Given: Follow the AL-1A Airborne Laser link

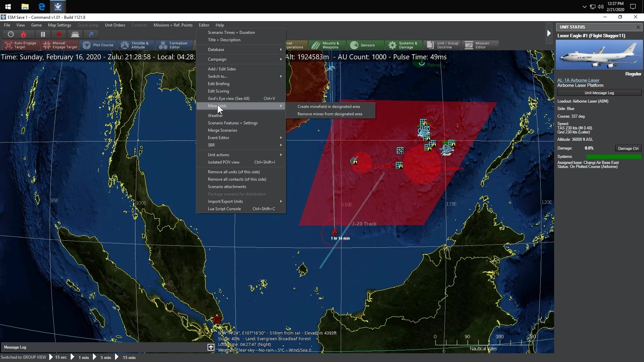Looking at the screenshot, I should coord(578,80).
